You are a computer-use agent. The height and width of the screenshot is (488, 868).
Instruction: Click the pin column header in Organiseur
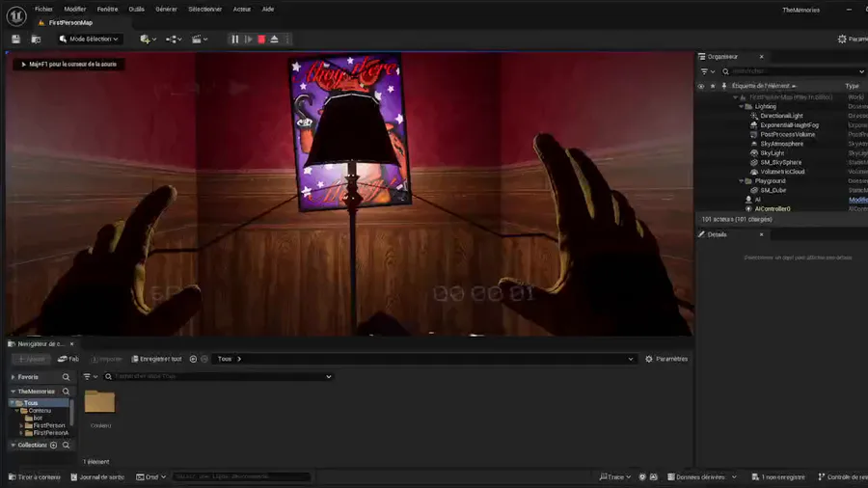point(724,86)
